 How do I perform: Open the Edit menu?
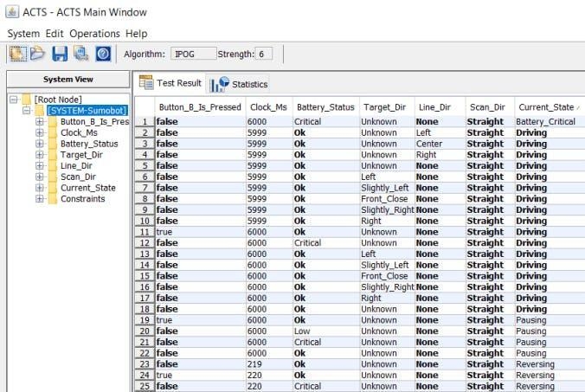tap(55, 34)
